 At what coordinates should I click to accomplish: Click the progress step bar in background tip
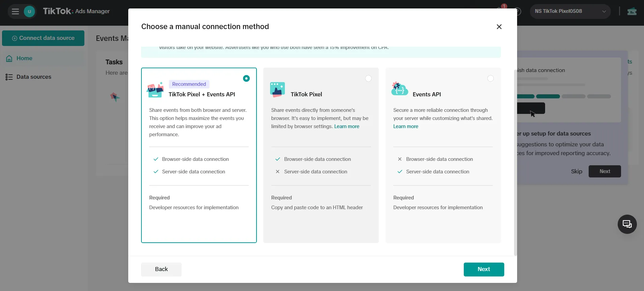click(563, 96)
